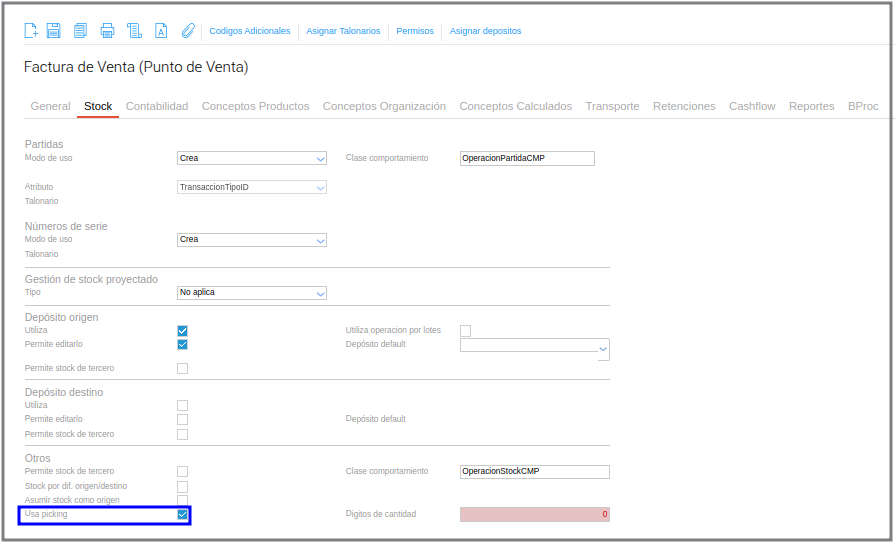
Task: Click the Codigos Adicionales link
Action: tap(250, 31)
